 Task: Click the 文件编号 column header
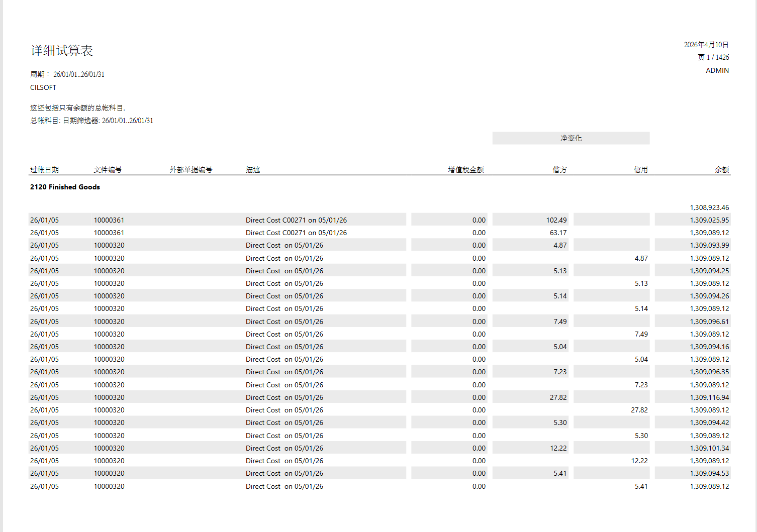point(108,170)
